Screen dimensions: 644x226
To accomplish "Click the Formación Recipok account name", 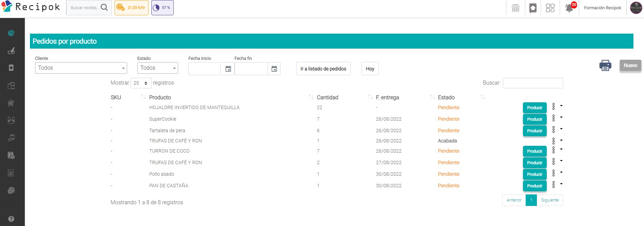I will coord(603,8).
